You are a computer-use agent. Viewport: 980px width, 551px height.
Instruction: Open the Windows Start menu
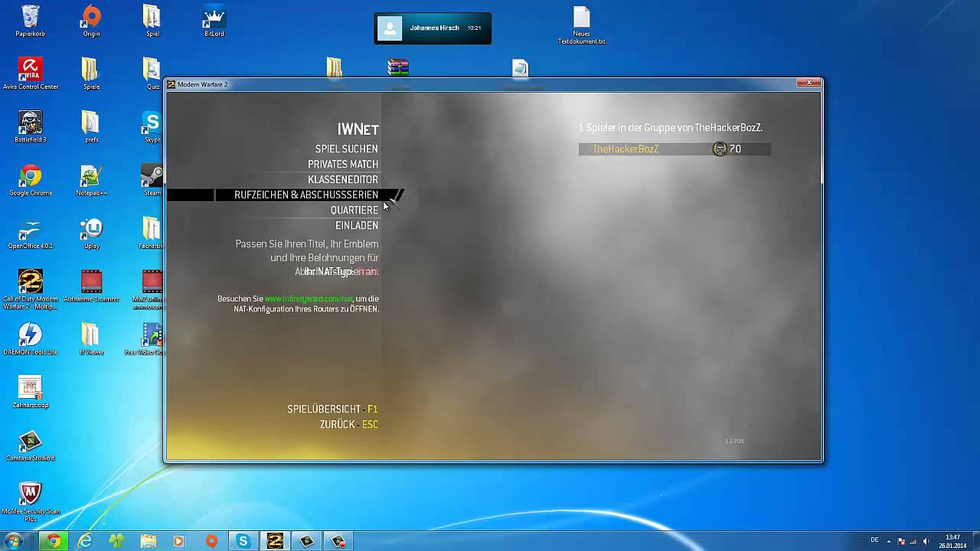click(x=15, y=541)
